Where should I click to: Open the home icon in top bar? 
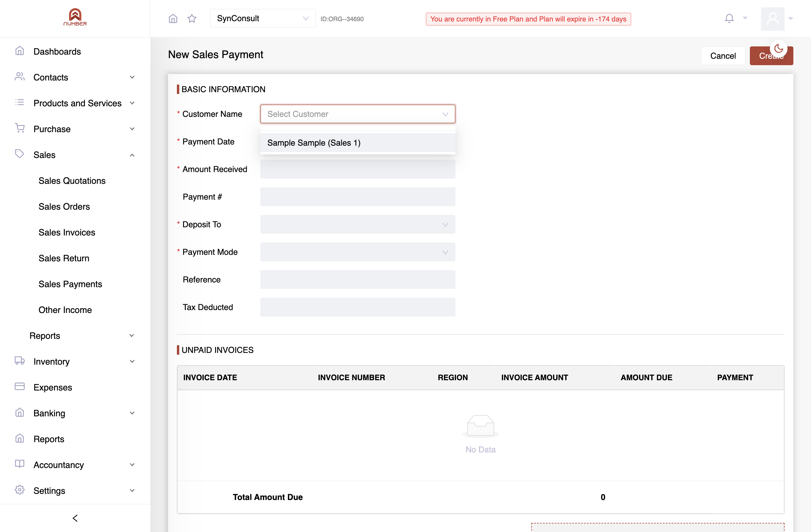(x=173, y=18)
